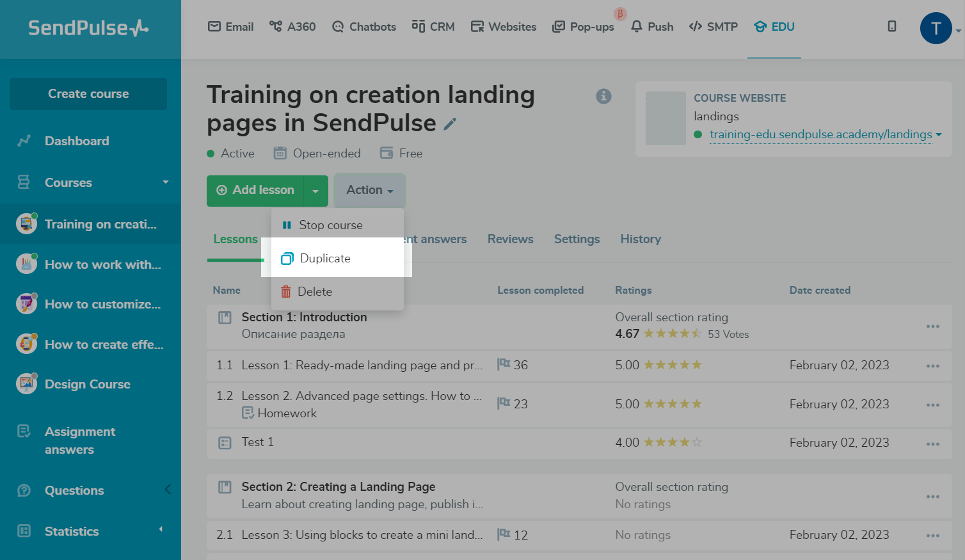Click the Assignment answers sidebar icon
The width and height of the screenshot is (965, 560).
24,431
